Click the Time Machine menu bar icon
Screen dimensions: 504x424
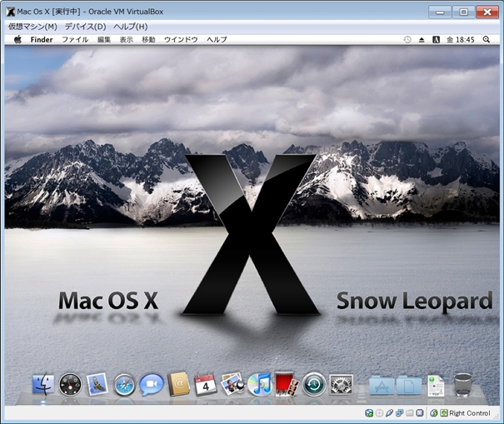tap(407, 39)
